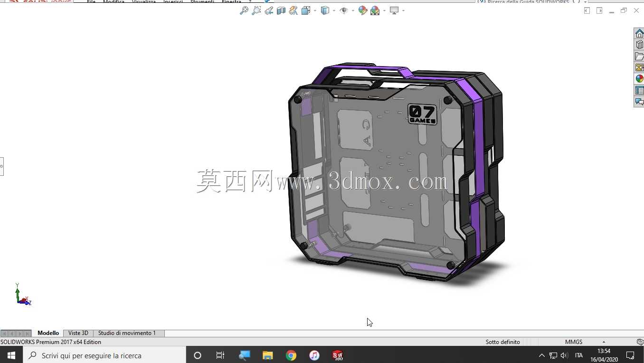Open the network tray icon
This screenshot has width=644, height=363.
point(553,355)
